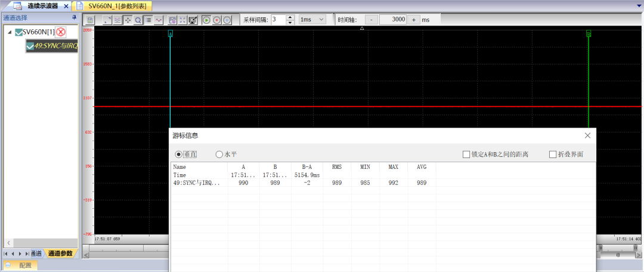This screenshot has height=272, width=644.
Task: Click the red X icon next to SV660N[1]
Action: pos(61,32)
